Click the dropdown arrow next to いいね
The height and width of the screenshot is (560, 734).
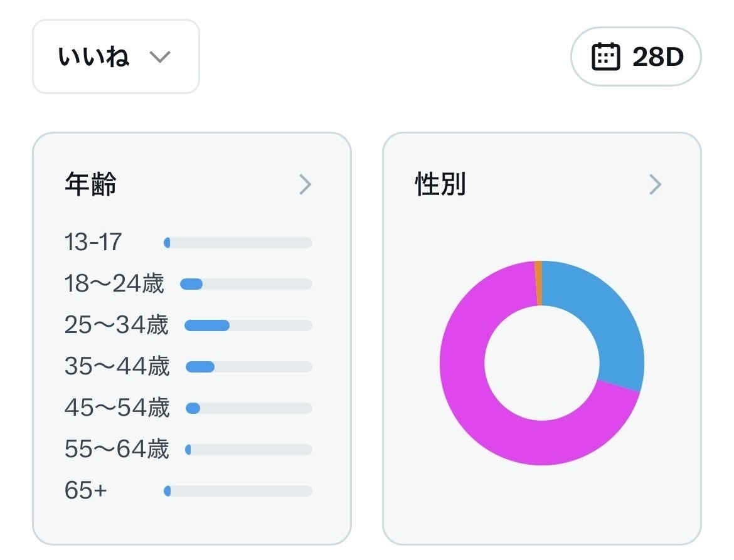pos(160,57)
